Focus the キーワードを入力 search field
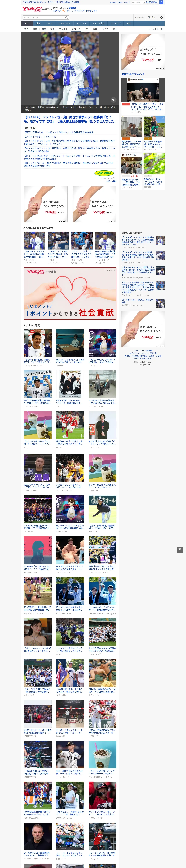Viewport: 186px width, 868px height. tap(44, 18)
